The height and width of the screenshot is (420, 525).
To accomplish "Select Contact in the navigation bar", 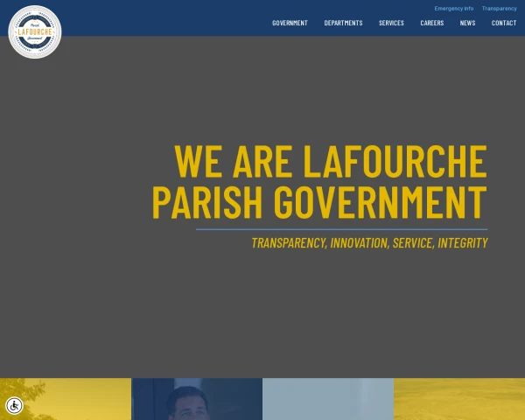I will [x=504, y=23].
